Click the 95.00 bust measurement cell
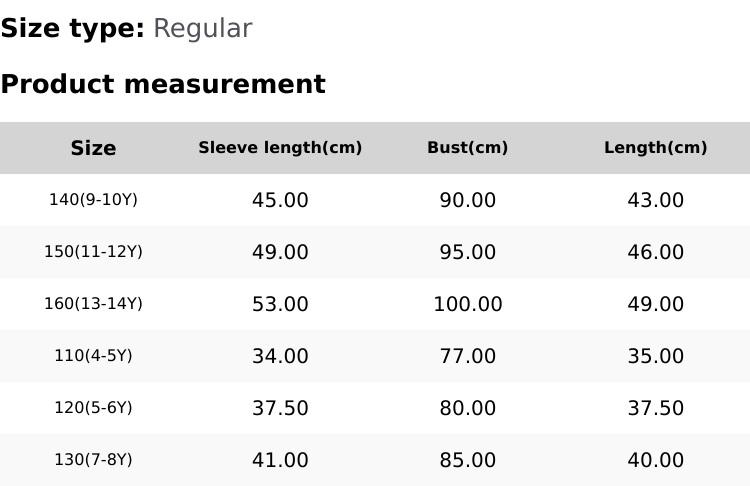The height and width of the screenshot is (486, 750). pos(467,252)
